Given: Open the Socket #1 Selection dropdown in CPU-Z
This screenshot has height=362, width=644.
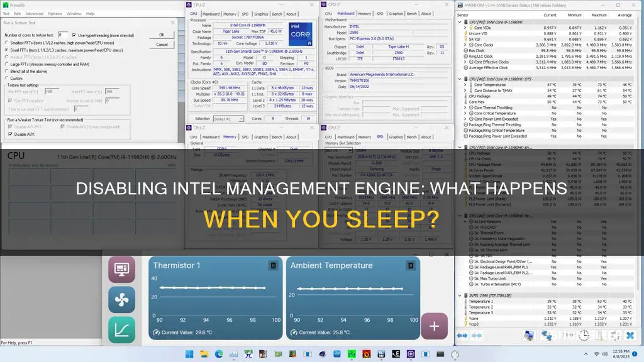Looking at the screenshot, I should point(229,119).
